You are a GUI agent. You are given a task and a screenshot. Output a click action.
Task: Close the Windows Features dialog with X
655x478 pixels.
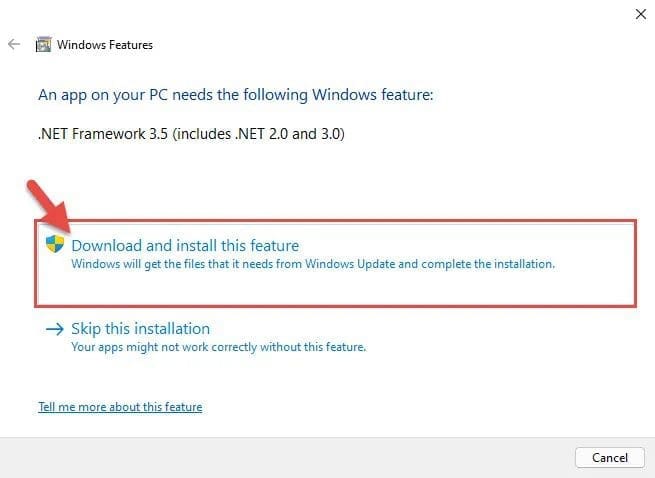pyautogui.click(x=640, y=14)
